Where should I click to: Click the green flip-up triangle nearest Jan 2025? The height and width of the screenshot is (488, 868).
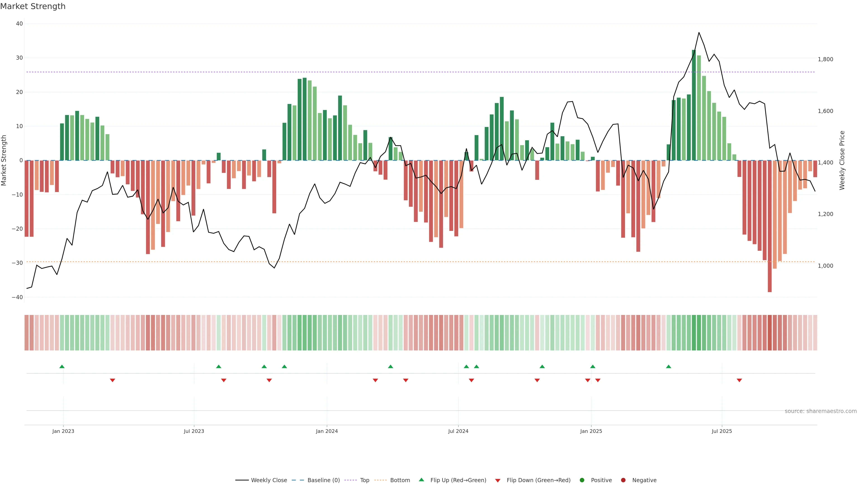593,366
